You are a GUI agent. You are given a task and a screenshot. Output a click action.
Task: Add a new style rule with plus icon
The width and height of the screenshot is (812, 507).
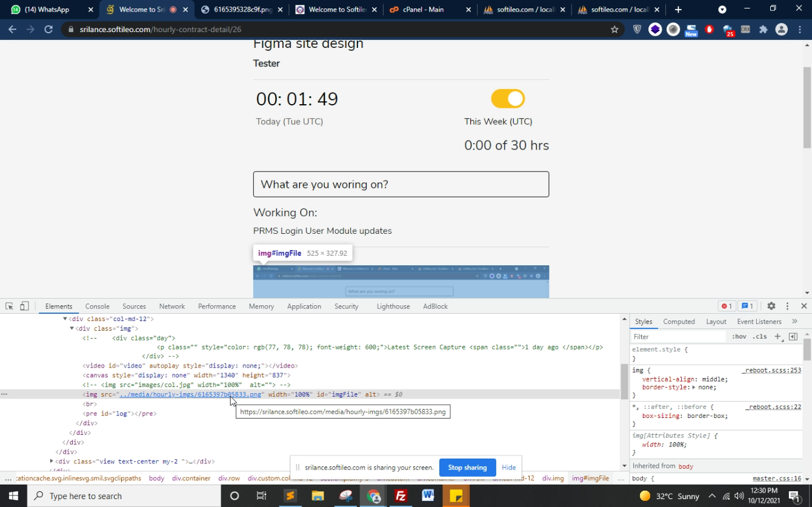[777, 336]
